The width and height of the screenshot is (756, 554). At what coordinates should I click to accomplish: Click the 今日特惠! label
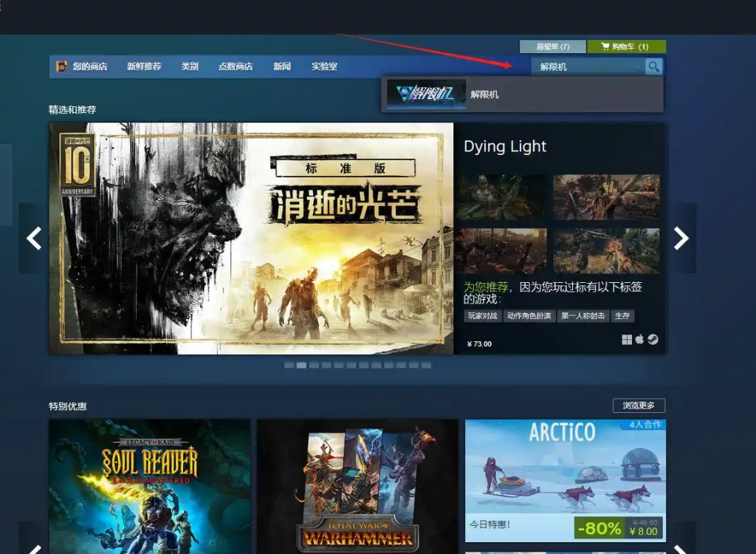point(490,524)
